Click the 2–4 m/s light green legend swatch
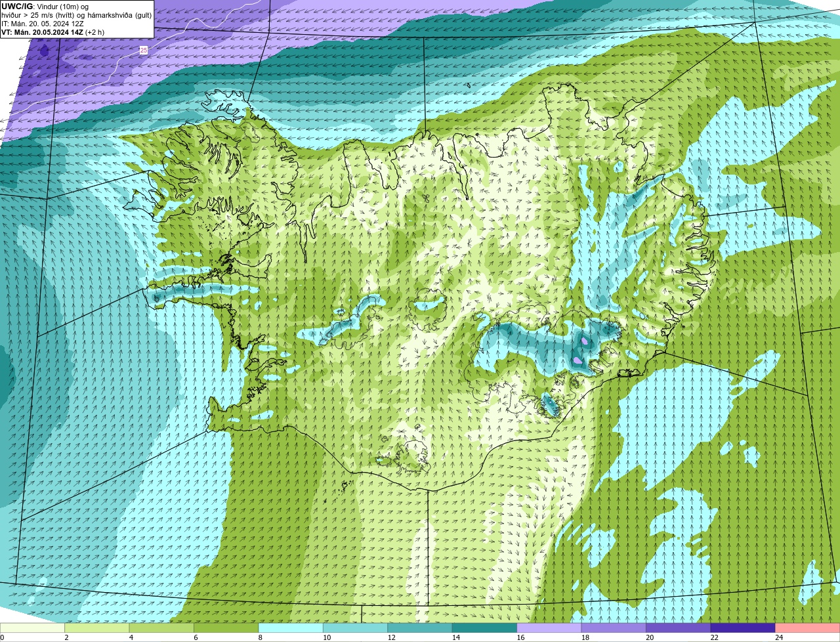The height and width of the screenshot is (642, 840). point(97,628)
